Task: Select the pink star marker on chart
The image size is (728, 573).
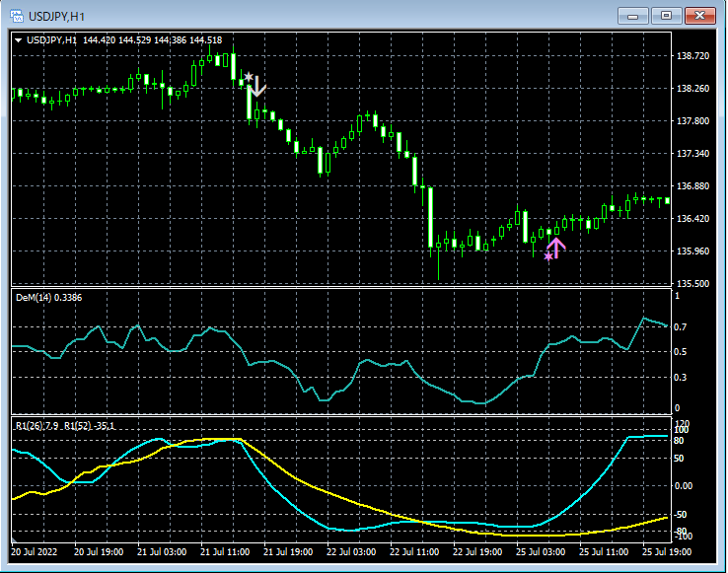Action: point(548,256)
